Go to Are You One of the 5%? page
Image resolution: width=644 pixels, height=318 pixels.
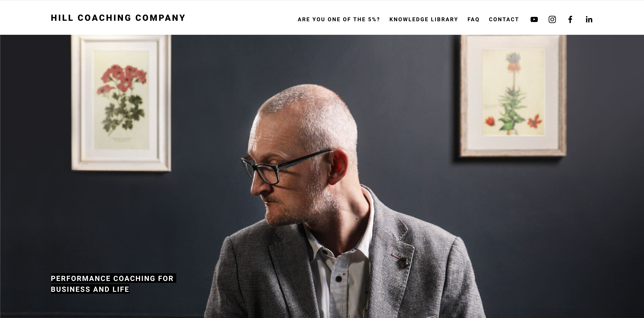click(x=339, y=19)
